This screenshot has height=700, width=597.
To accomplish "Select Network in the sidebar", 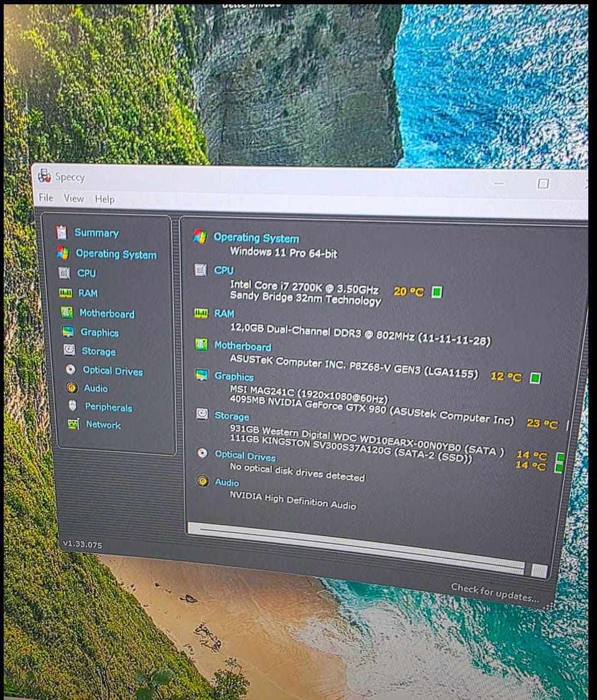I will click(x=103, y=424).
